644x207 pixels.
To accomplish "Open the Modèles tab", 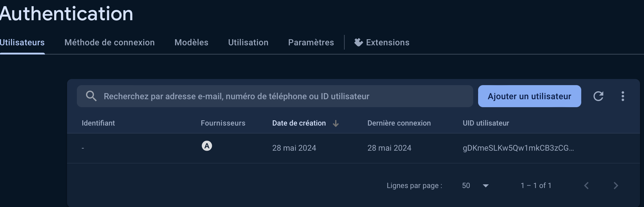I will point(191,42).
